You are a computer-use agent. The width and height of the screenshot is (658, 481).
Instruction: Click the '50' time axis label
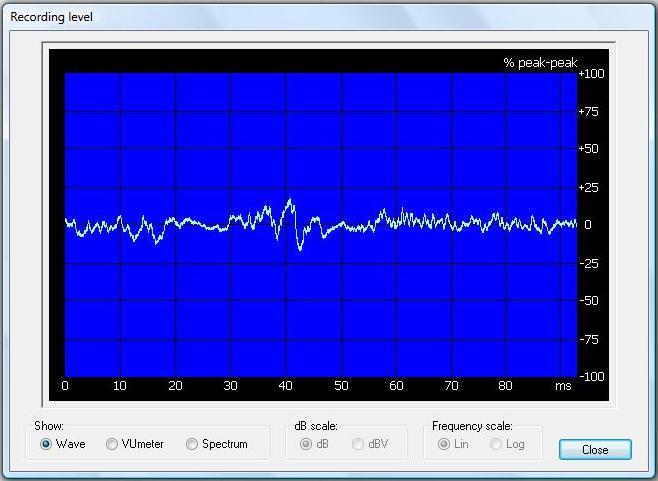click(341, 385)
